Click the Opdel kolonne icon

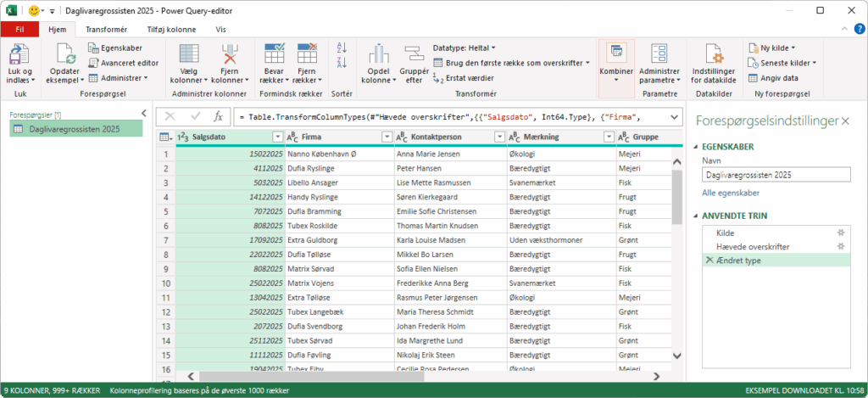[379, 53]
